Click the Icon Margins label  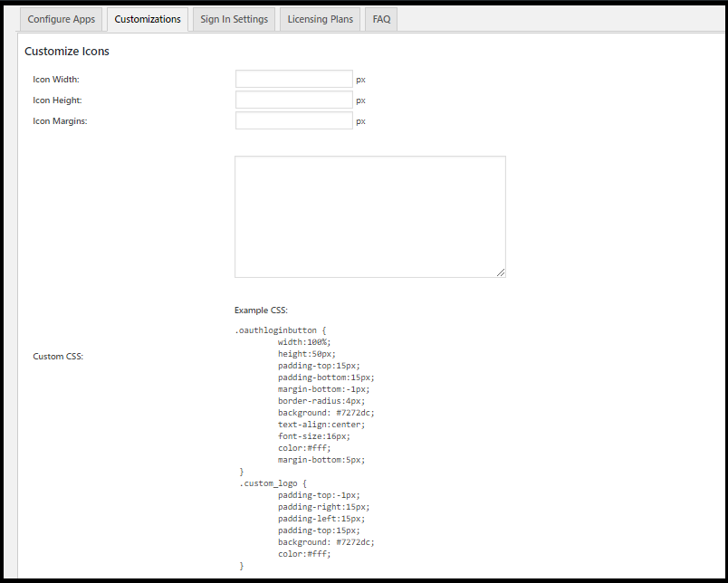[60, 121]
